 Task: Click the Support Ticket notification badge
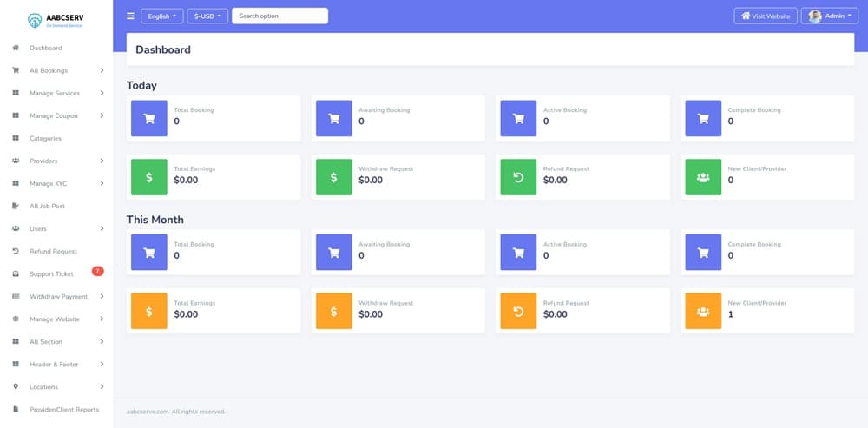(97, 271)
